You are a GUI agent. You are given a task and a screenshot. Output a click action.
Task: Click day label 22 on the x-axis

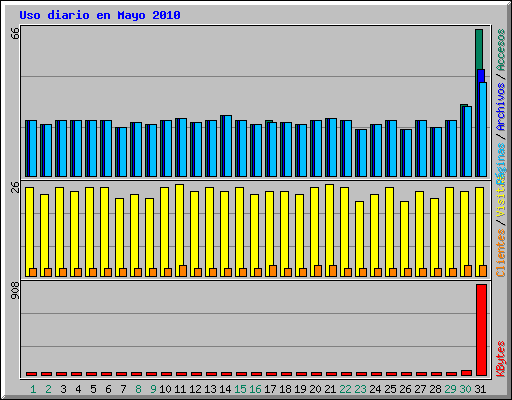[x=345, y=389]
